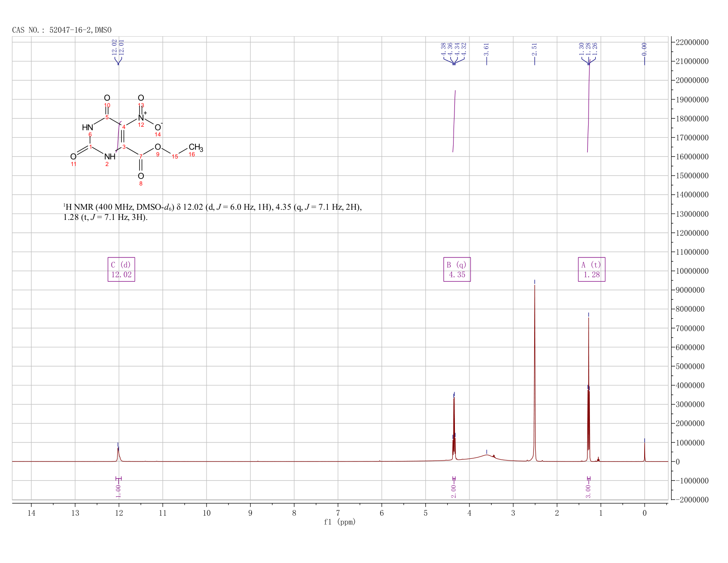This screenshot has height=563, width=728.
Task: Click the 1H NMR text annotation
Action: point(213,212)
